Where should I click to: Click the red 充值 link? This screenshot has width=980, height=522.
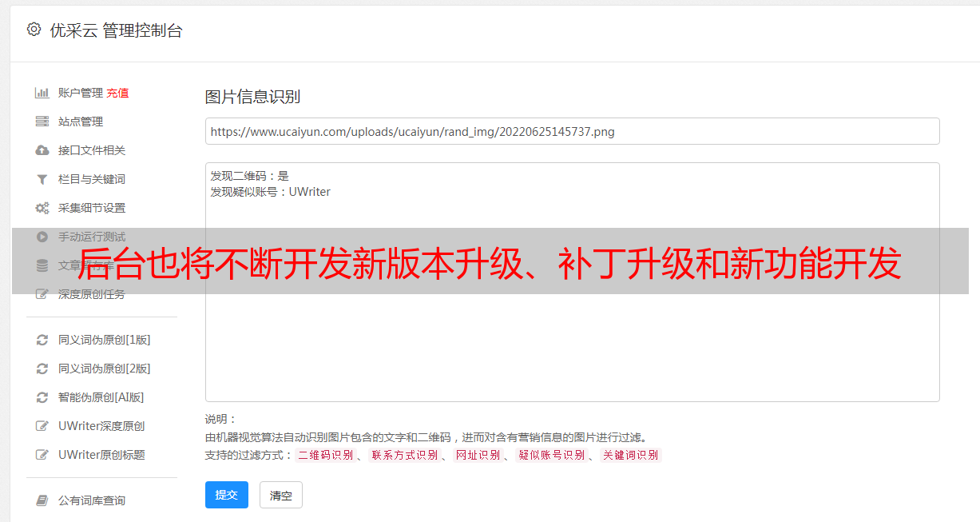tap(117, 93)
